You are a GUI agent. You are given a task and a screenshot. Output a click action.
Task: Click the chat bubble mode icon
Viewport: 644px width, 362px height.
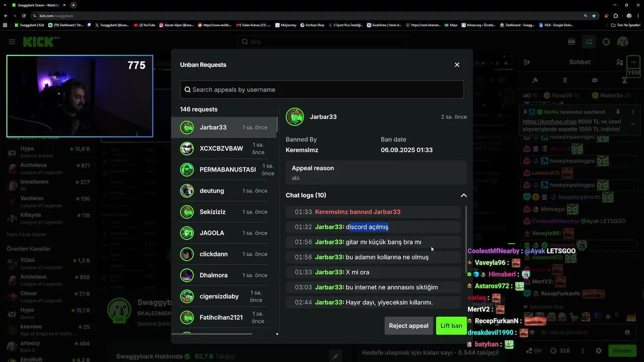(595, 80)
